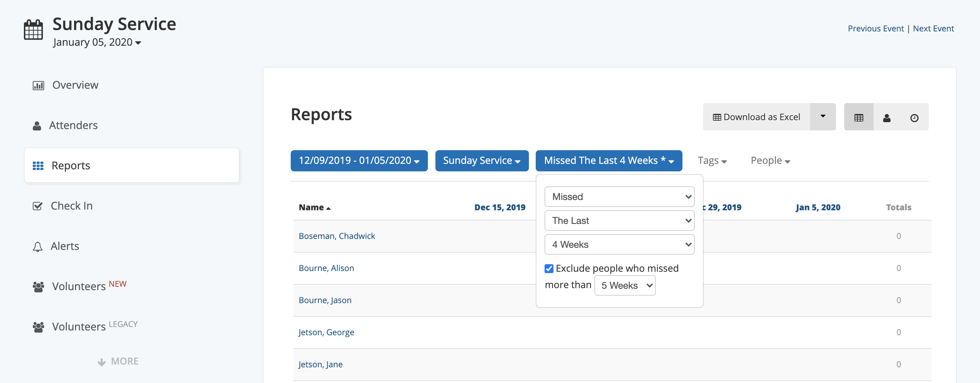
Task: Go to Overview in the sidebar
Action: [75, 85]
